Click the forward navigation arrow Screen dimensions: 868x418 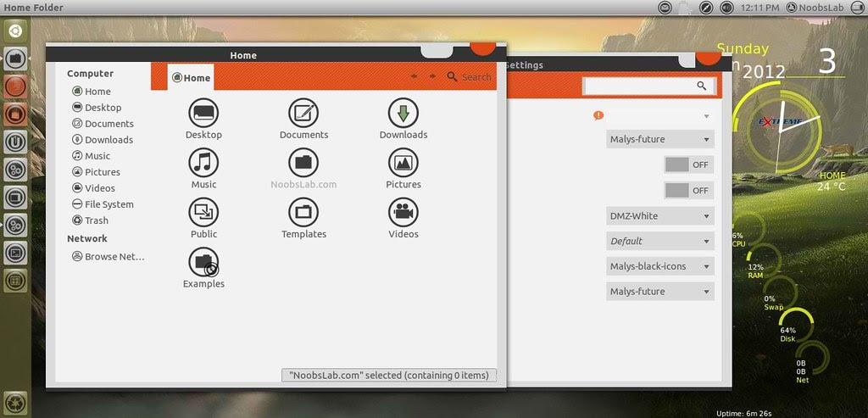pyautogui.click(x=432, y=76)
